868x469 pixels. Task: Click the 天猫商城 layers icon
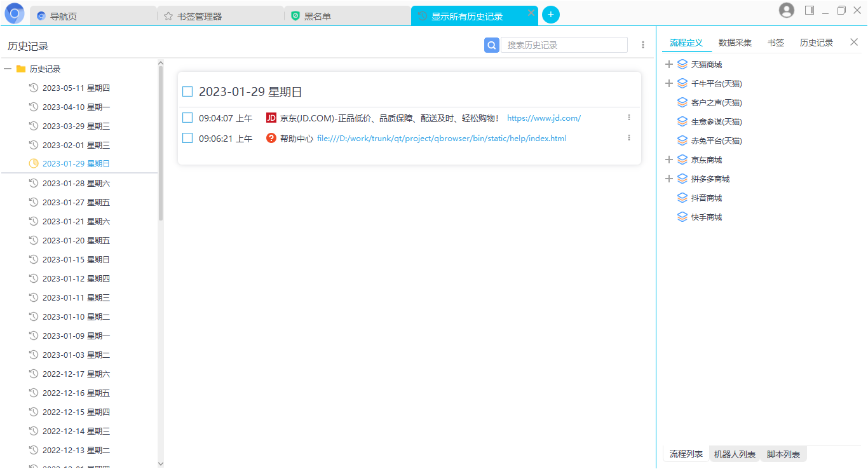[682, 64]
